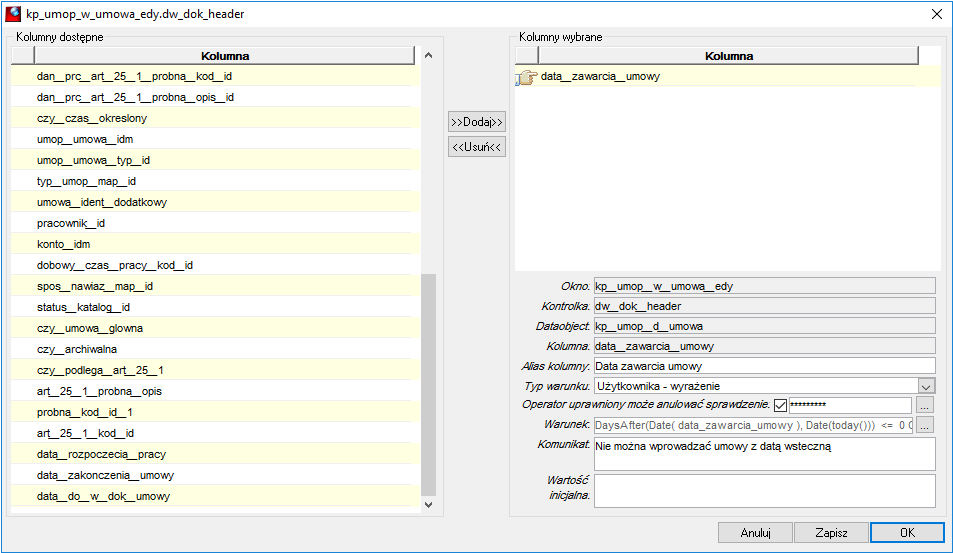
Task: Remove column with <<Usuń<< button
Action: 477,147
